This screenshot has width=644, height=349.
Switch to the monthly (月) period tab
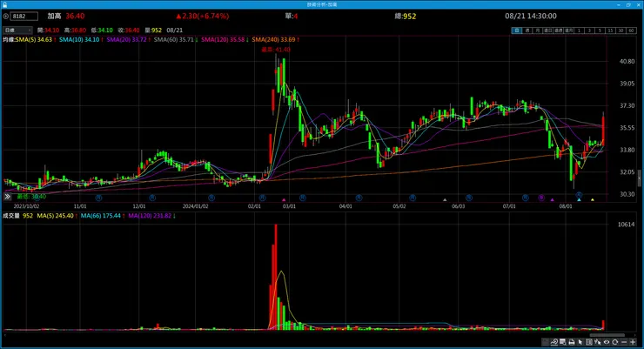coord(537,30)
